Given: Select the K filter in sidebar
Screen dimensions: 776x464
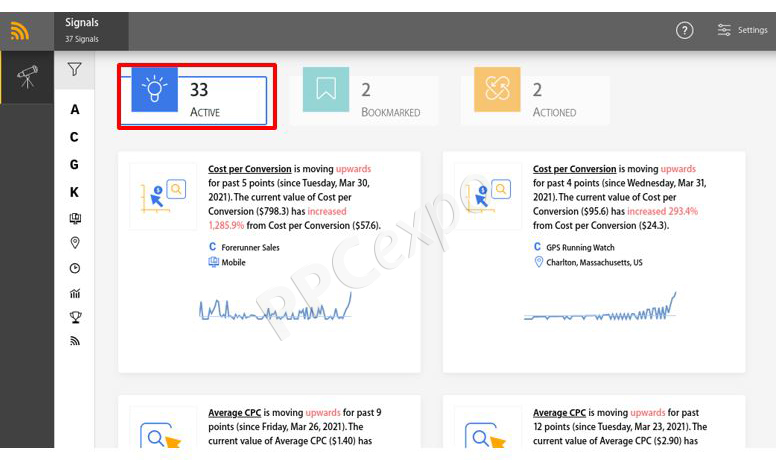Looking at the screenshot, I should tap(74, 192).
